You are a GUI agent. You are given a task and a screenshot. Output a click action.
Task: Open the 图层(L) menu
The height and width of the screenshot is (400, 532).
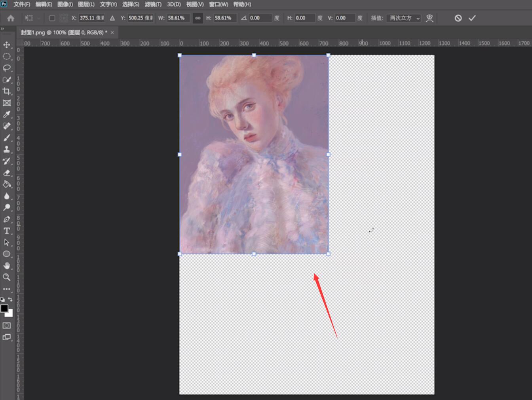(x=86, y=4)
